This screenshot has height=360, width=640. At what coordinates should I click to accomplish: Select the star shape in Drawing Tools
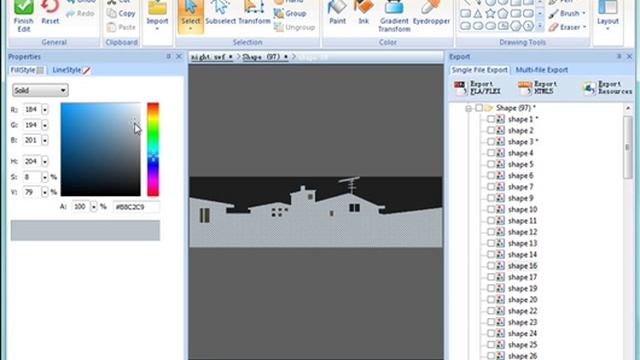(x=490, y=13)
